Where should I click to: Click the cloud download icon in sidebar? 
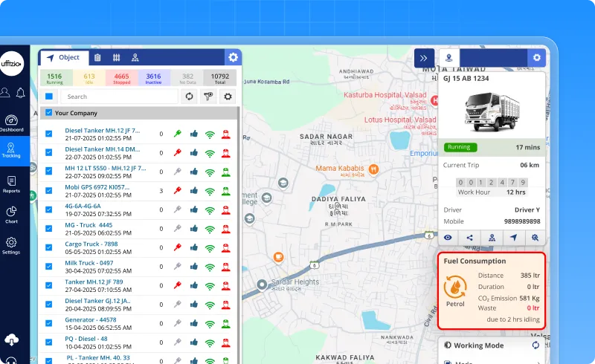(x=11, y=339)
